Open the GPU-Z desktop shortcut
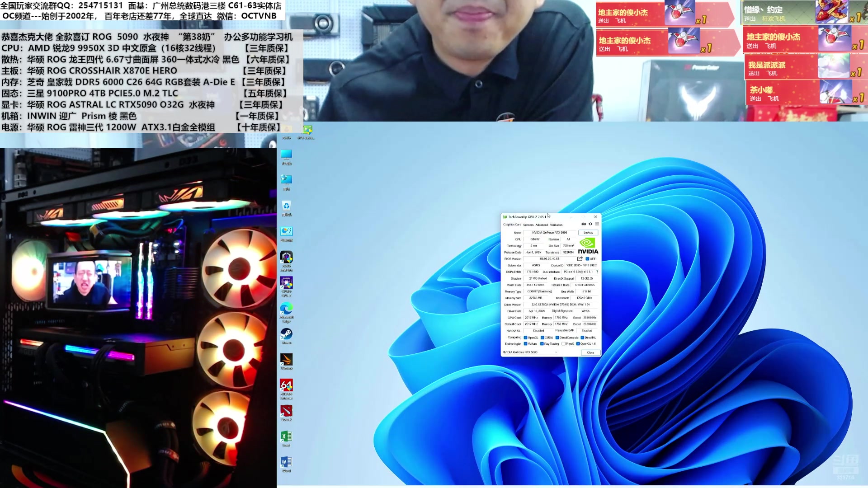This screenshot has width=868, height=488. [307, 132]
